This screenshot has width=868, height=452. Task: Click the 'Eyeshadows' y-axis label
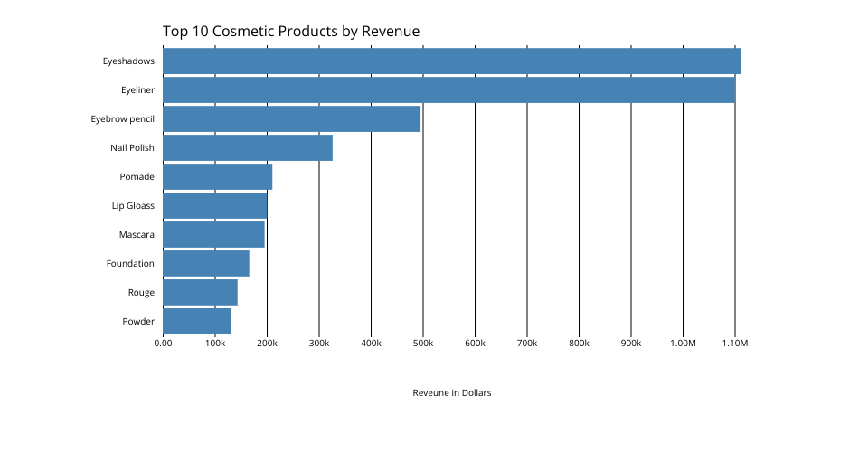click(x=128, y=61)
